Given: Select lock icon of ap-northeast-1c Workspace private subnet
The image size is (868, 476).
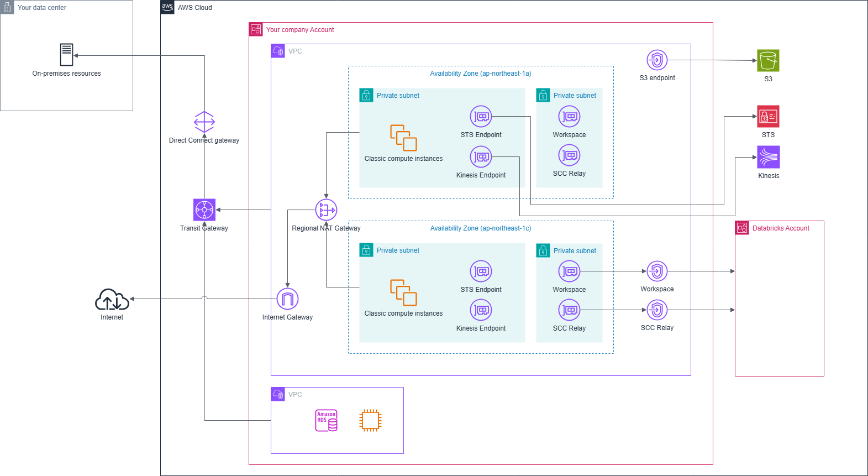Looking at the screenshot, I should pyautogui.click(x=543, y=250).
